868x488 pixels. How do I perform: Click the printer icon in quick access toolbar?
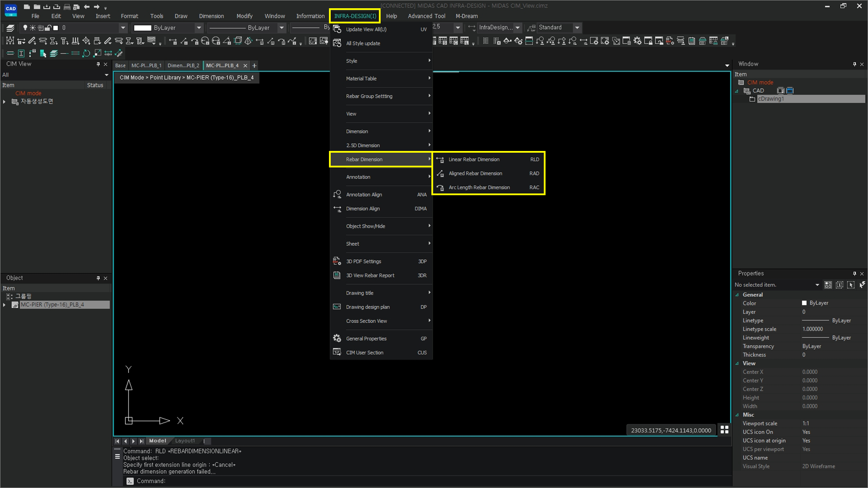coord(67,7)
